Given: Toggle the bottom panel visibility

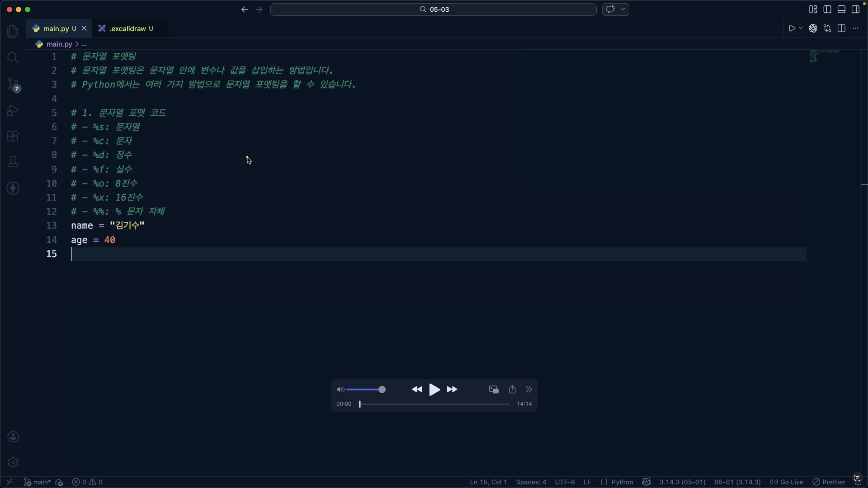Looking at the screenshot, I should click(842, 9).
